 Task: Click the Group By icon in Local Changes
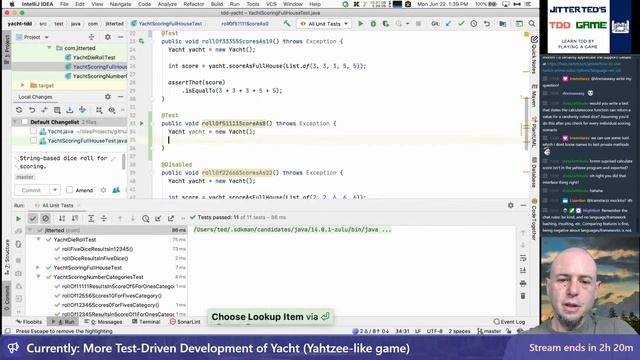(99, 110)
